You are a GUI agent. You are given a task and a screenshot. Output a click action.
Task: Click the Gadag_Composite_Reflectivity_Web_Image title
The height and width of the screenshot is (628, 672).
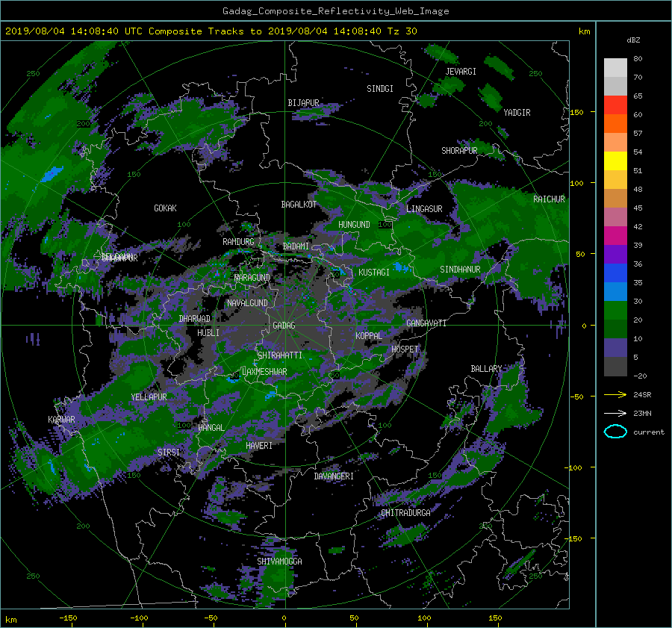335,11
